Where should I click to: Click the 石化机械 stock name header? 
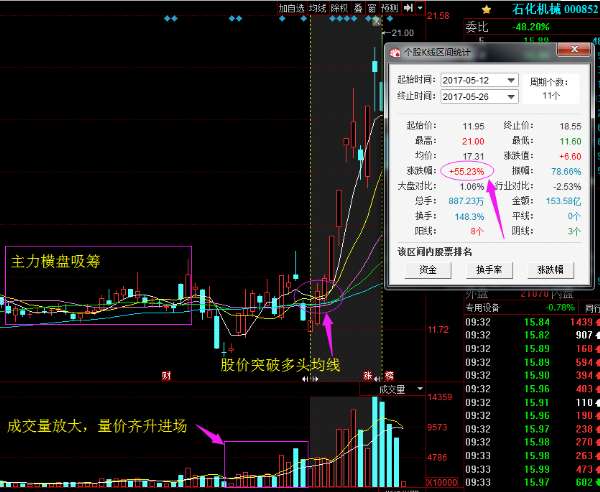click(x=528, y=8)
